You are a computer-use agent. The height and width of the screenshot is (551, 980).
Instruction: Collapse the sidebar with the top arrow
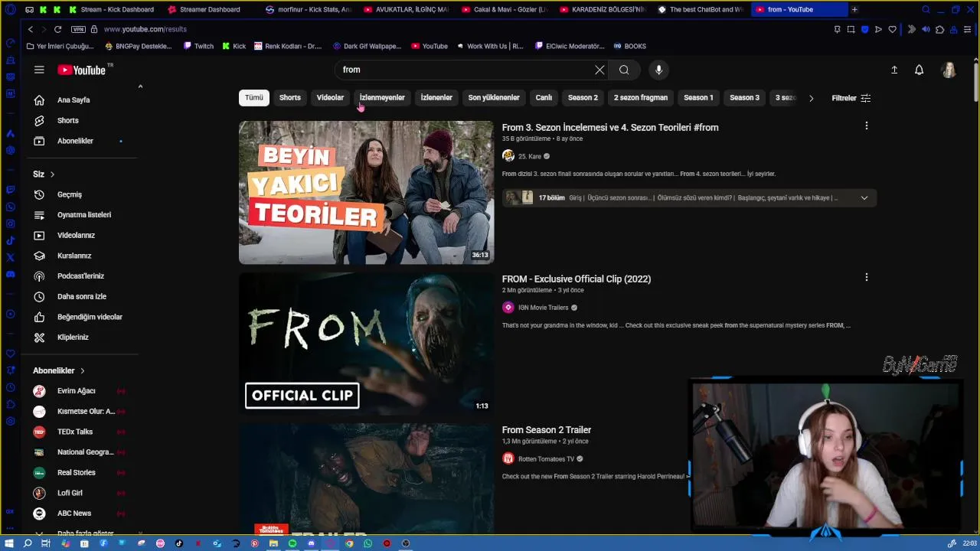(x=140, y=86)
